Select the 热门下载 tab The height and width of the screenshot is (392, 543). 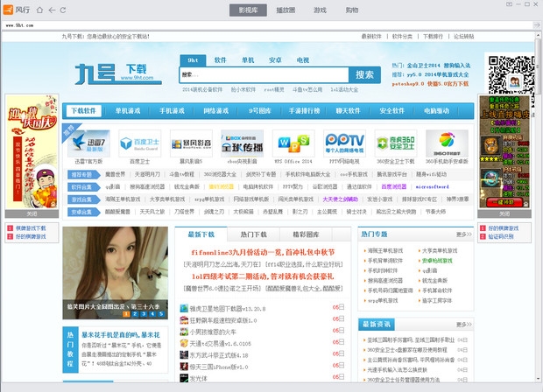click(253, 234)
